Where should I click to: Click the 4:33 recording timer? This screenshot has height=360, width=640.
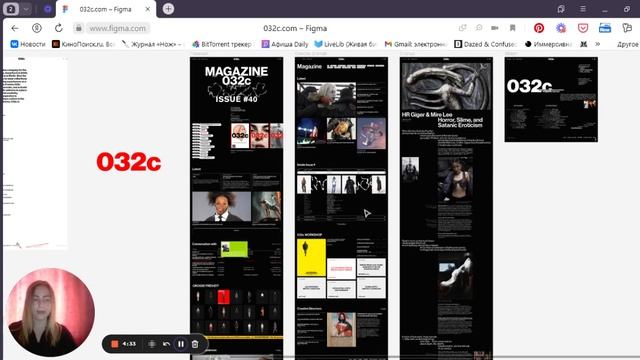click(x=129, y=344)
